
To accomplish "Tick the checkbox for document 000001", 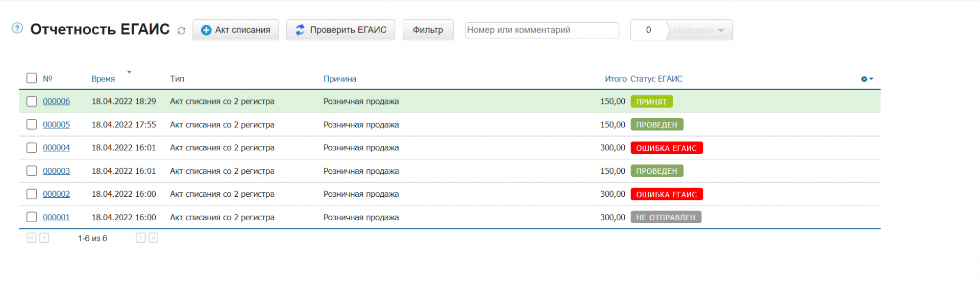I will coord(32,217).
